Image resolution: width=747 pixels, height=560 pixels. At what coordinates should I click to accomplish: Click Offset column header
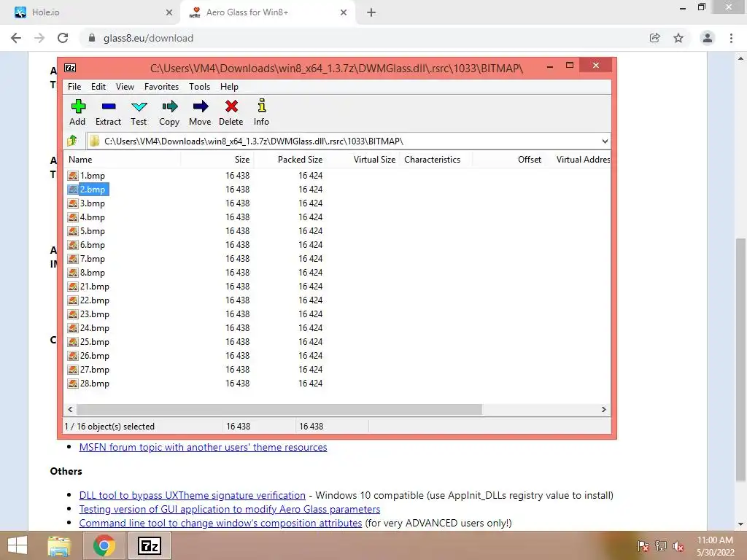(x=508, y=160)
